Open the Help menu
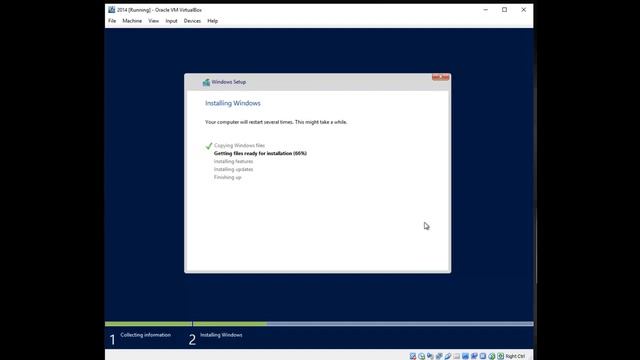 click(212, 21)
